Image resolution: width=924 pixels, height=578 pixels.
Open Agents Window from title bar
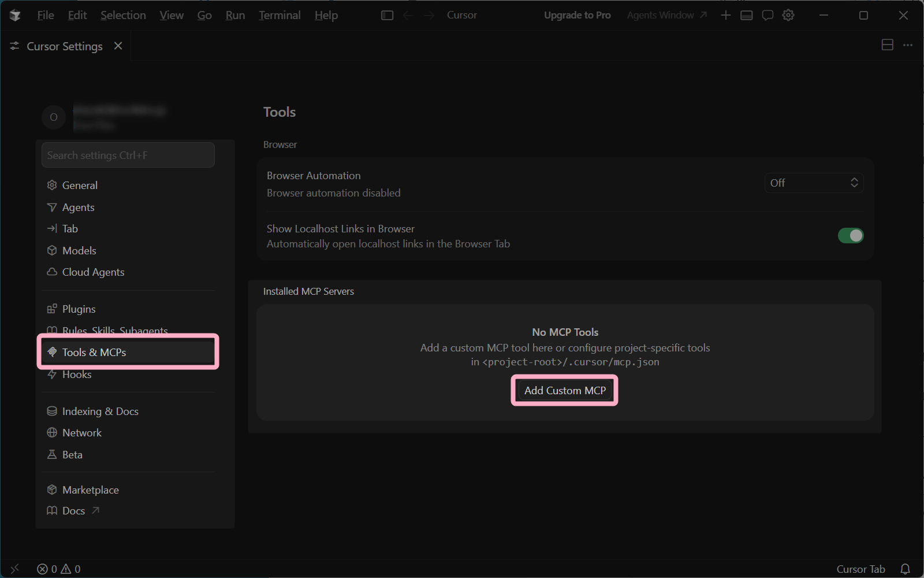[666, 16]
